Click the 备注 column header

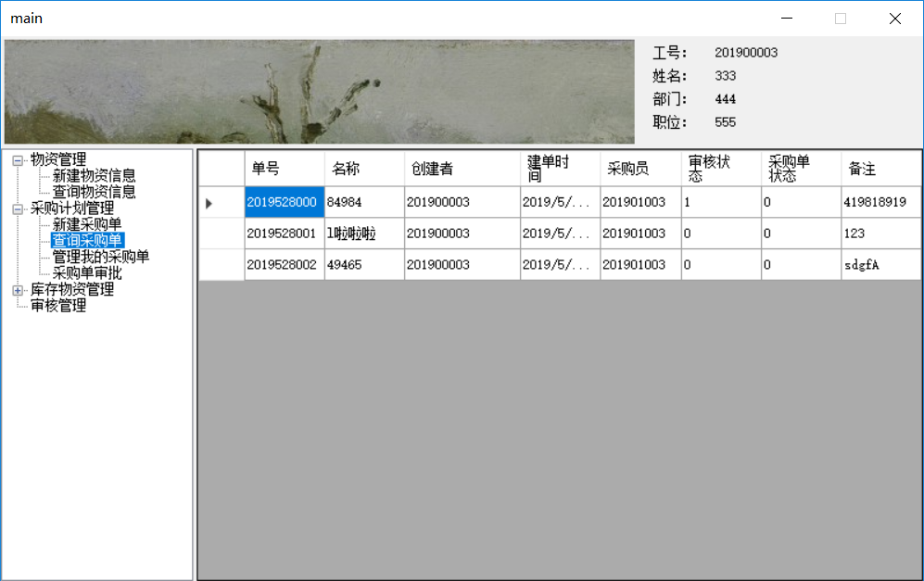[x=880, y=169]
